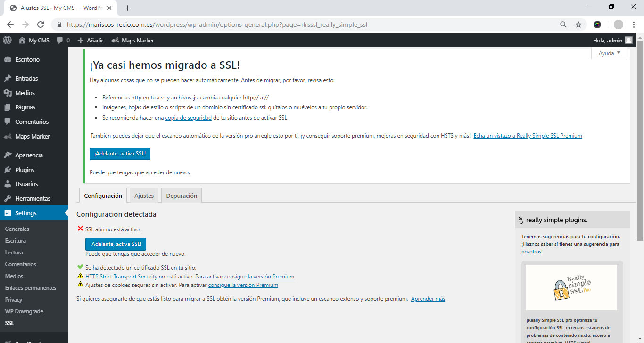644x343 pixels.
Task: Go back with the browser back arrow
Action: point(10,24)
